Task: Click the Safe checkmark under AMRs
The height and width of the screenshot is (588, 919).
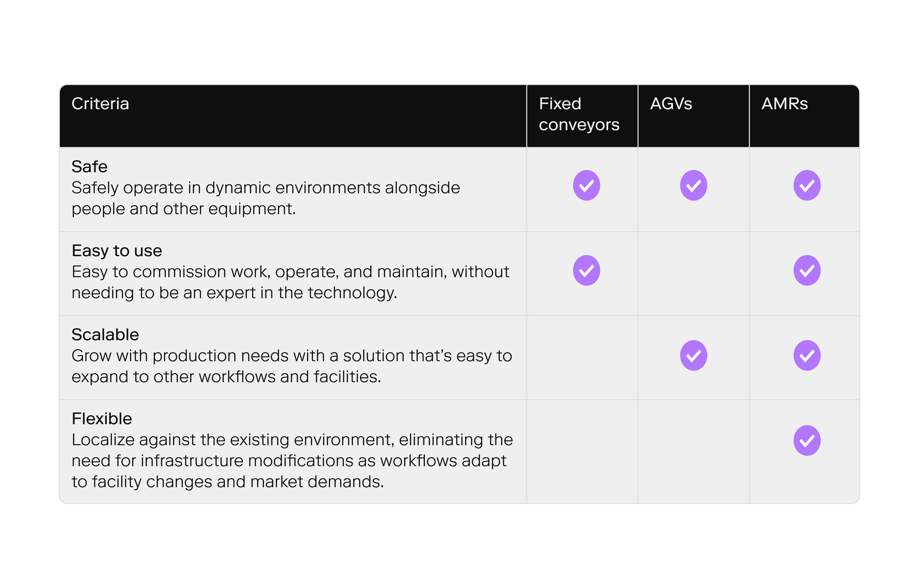Action: pyautogui.click(x=807, y=186)
